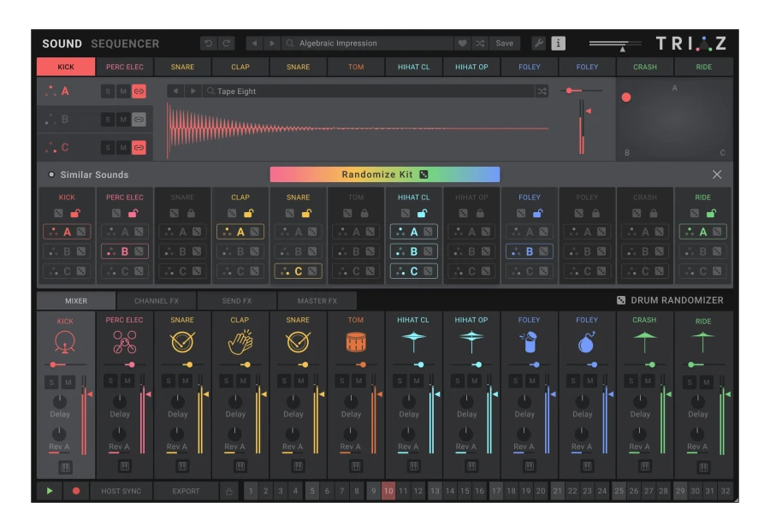Image resolution: width=770 pixels, height=532 pixels.
Task: Click the Kick channel pan slider
Action: [65, 364]
